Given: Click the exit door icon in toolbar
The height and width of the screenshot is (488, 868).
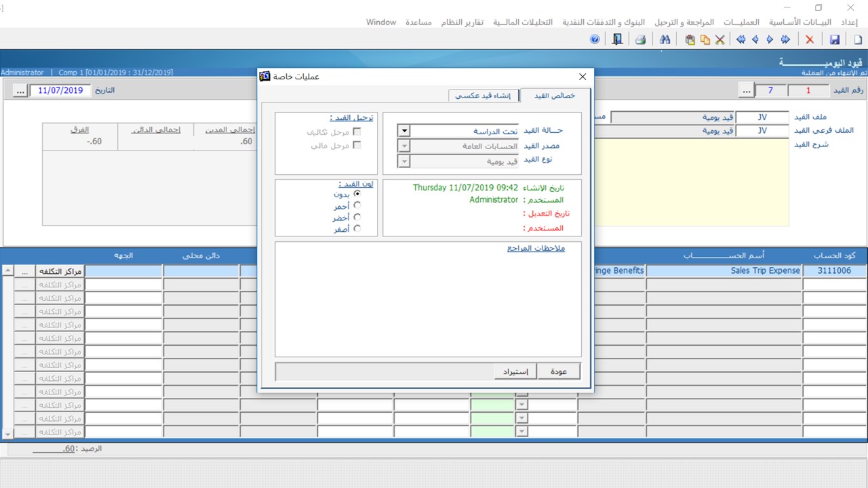Looking at the screenshot, I should click(x=616, y=40).
